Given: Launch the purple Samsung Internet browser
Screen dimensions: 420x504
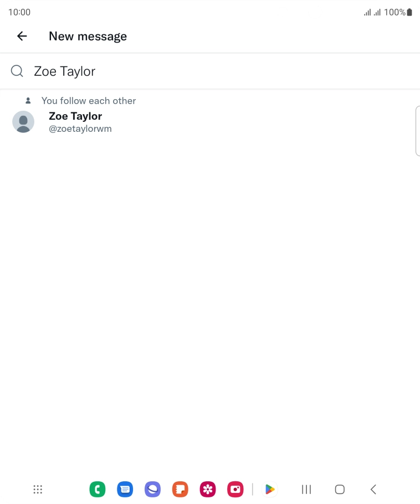Looking at the screenshot, I should pos(152,490).
